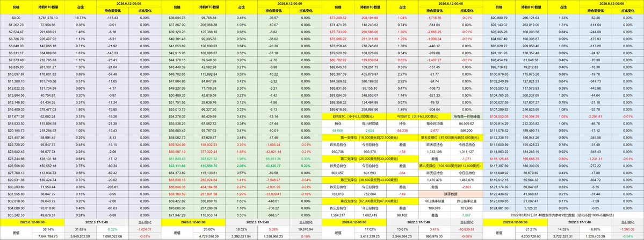The height and width of the screenshot is (240, 644).
Task: Select the 第五支撑位 header cell
Action: coord(450,138)
